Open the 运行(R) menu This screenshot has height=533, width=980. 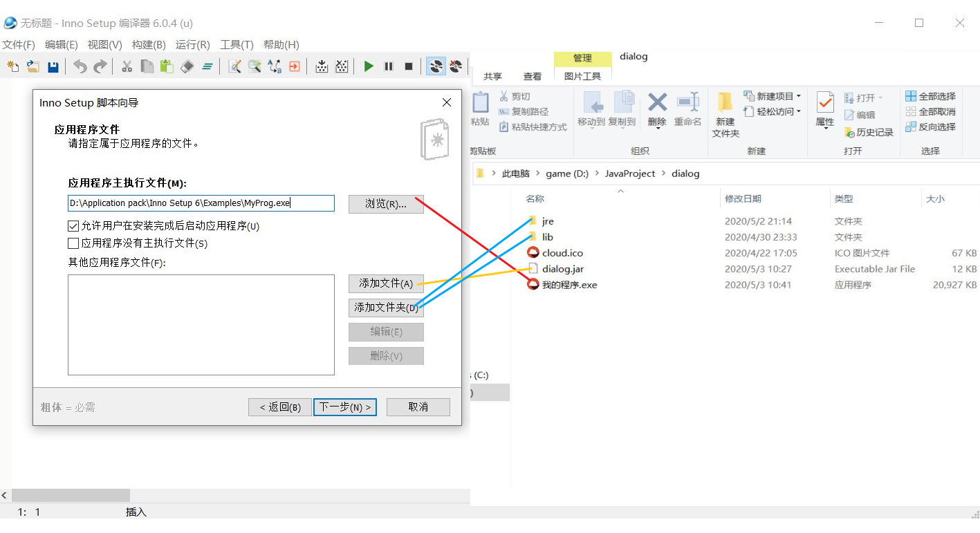click(193, 44)
